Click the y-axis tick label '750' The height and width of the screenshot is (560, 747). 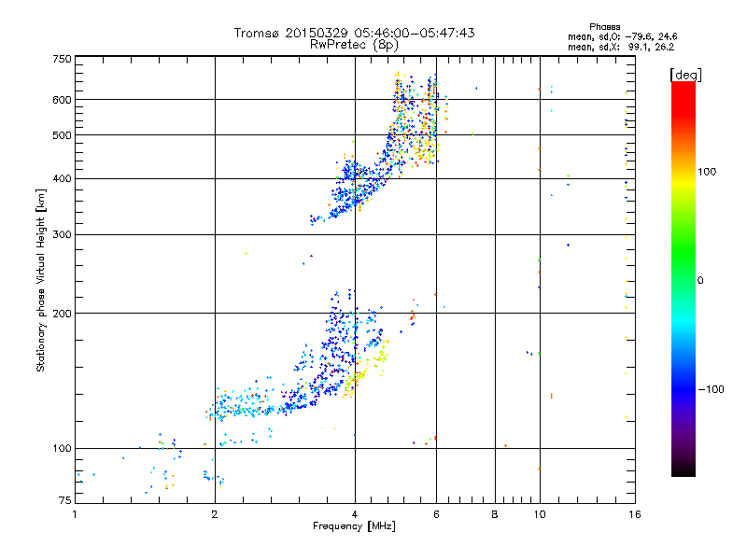coord(63,59)
